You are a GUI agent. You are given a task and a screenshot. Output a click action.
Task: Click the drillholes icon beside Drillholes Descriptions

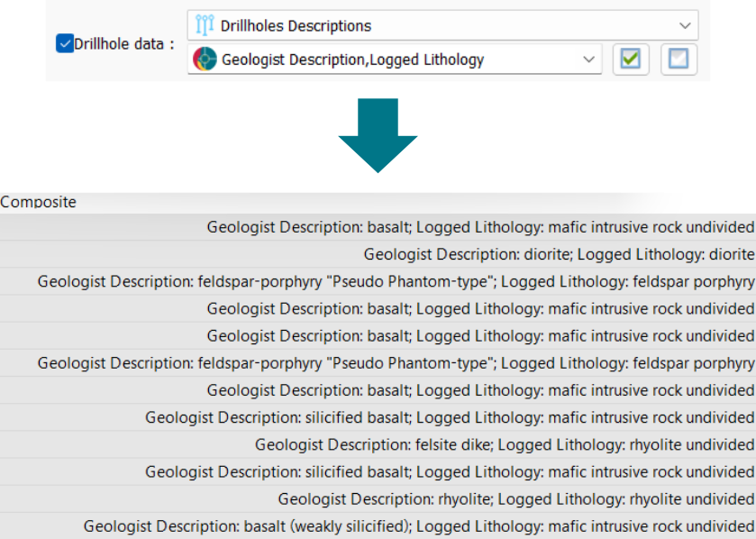coord(205,26)
